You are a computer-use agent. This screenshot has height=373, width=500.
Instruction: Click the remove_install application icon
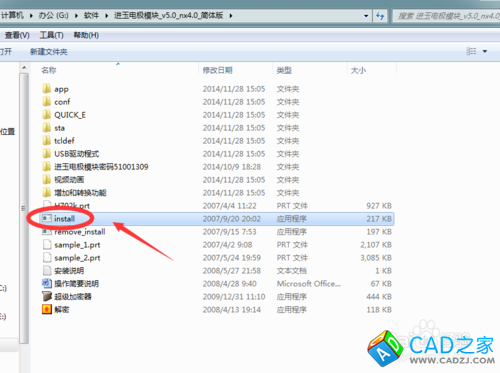pos(47,231)
